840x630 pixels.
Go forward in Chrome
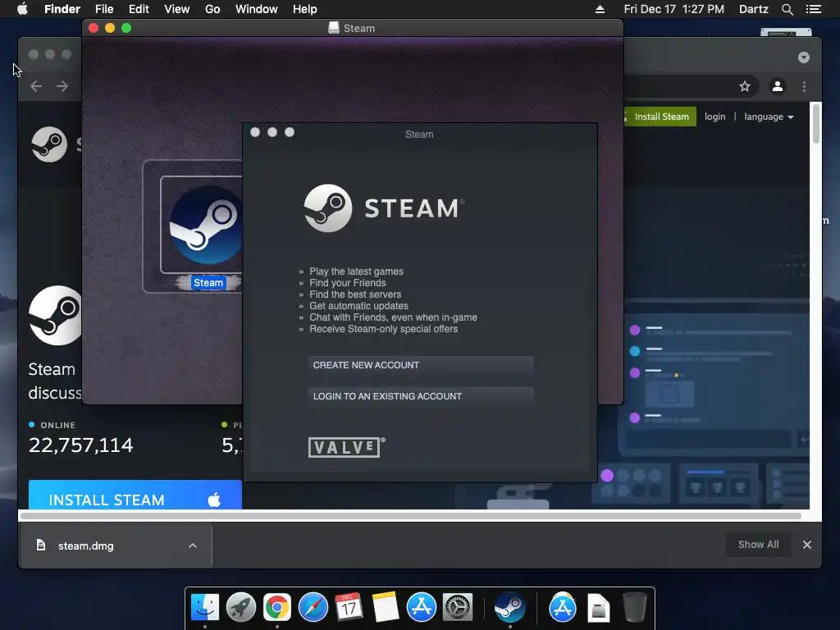coord(62,86)
